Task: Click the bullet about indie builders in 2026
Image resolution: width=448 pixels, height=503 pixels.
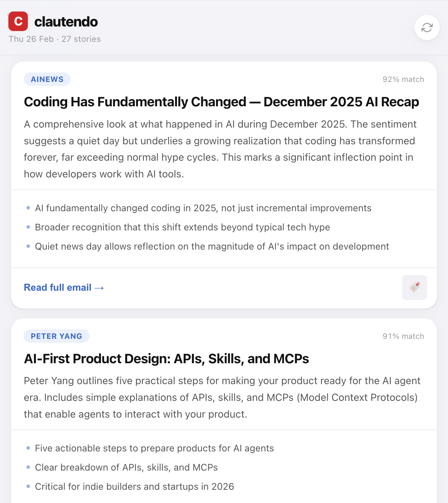Action: click(134, 487)
